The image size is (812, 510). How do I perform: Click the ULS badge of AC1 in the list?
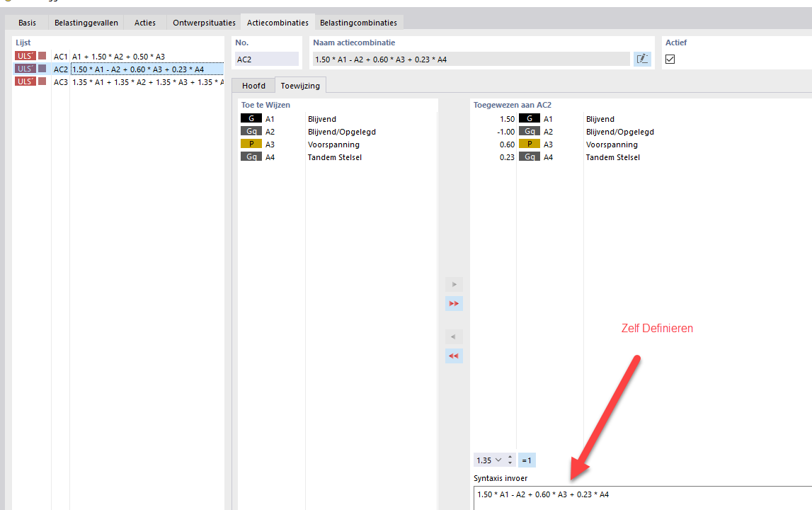pyautogui.click(x=25, y=56)
